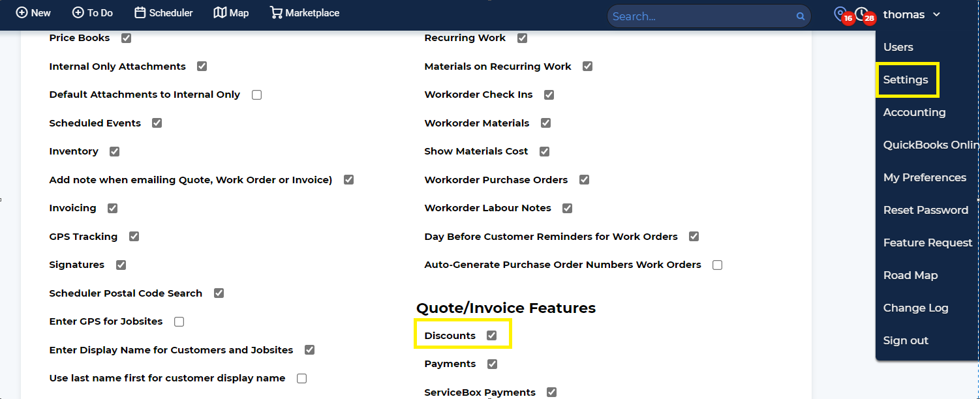Screen dimensions: 980x399
Task: Toggle Enter Display Name for Customers checkbox
Action: [309, 350]
